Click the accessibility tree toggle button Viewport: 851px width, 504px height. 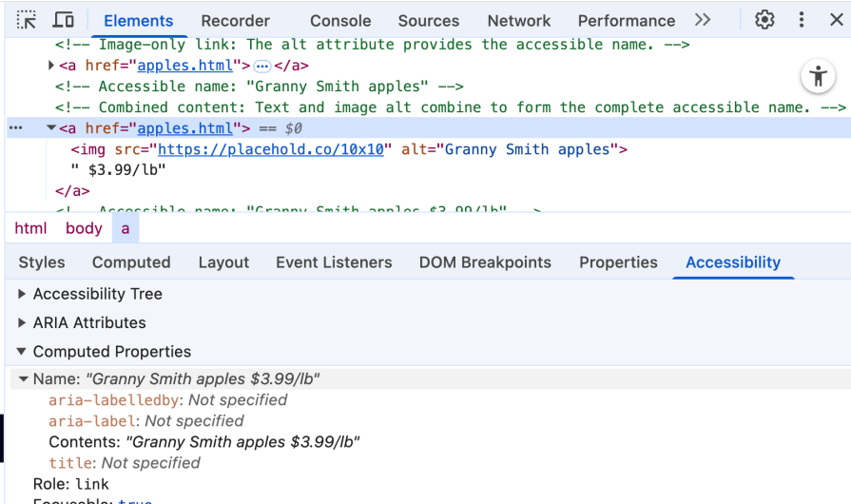pos(818,76)
